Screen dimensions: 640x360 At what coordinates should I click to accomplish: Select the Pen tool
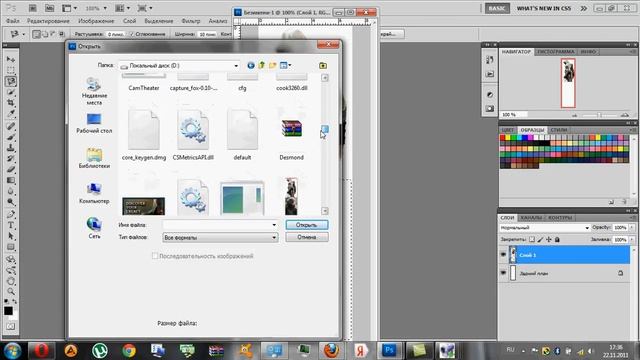point(11,214)
